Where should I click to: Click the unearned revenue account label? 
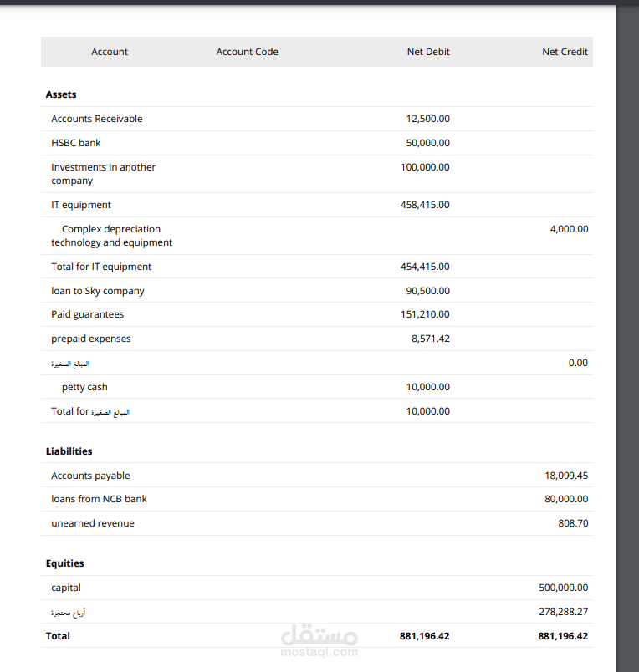coord(92,523)
